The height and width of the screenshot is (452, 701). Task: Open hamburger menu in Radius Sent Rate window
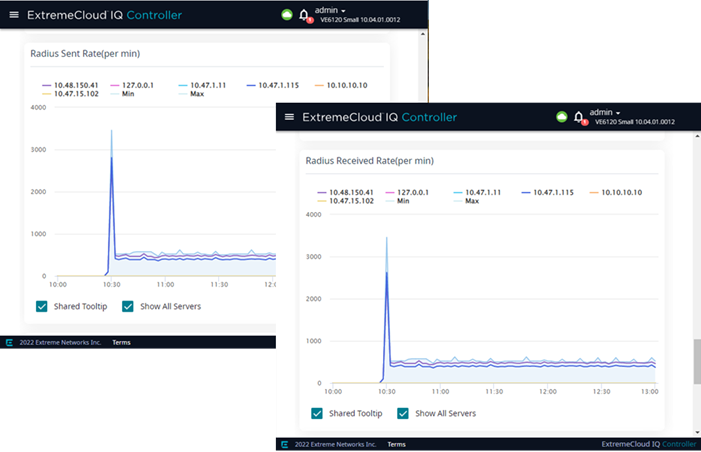[x=14, y=15]
